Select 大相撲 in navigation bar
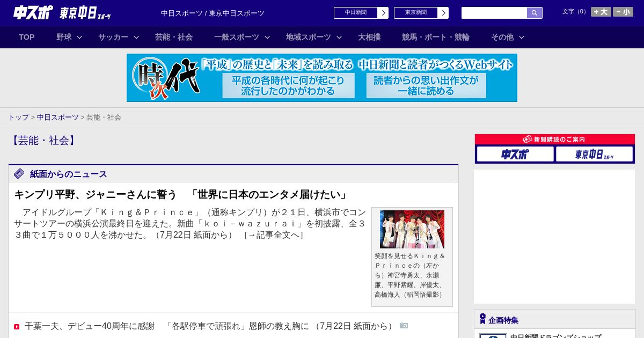Image resolution: width=644 pixels, height=338 pixels. pos(369,37)
